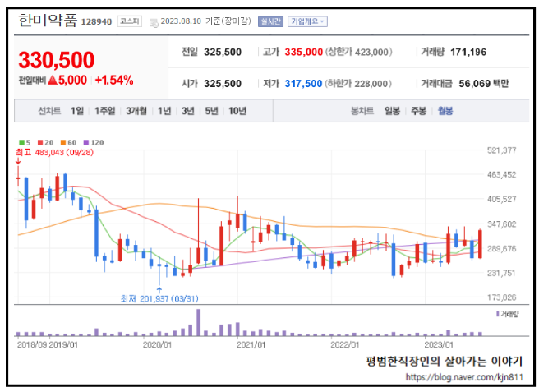Viewport: 539px width, 392px height.
Task: Select the 5년 line chart tab
Action: pos(211,111)
